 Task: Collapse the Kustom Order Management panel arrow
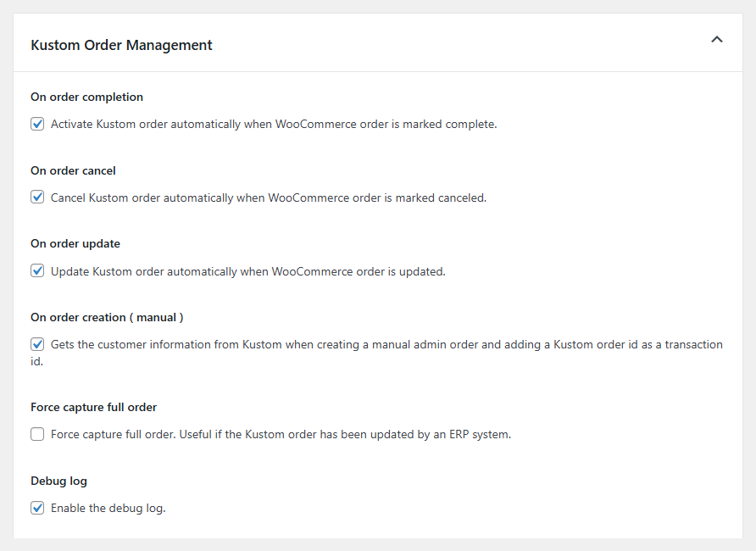716,40
